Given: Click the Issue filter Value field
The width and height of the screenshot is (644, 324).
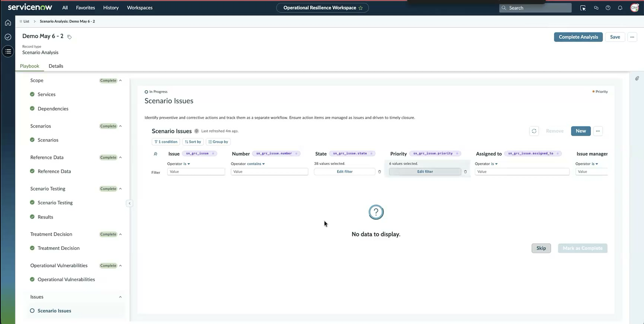Looking at the screenshot, I should [196, 172].
